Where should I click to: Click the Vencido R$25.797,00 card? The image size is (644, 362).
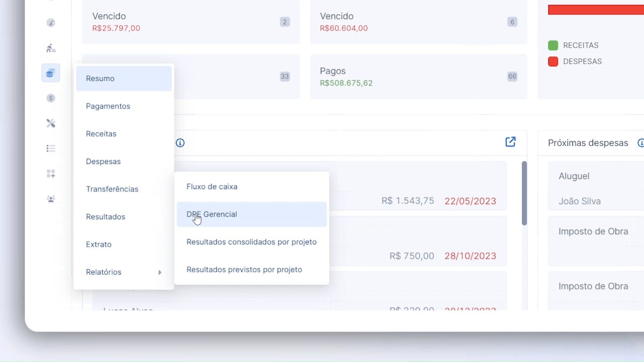point(191,22)
